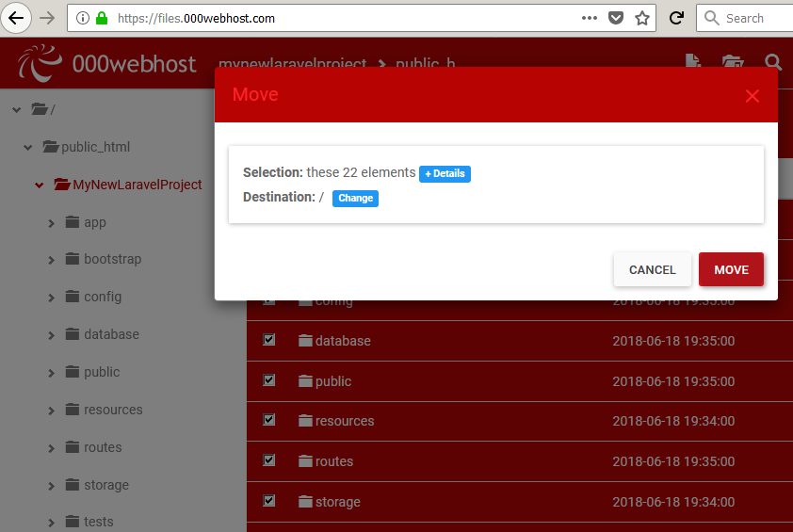Viewport: 793px width, 532px height.
Task: Click database folder icon in file list
Action: 305,340
